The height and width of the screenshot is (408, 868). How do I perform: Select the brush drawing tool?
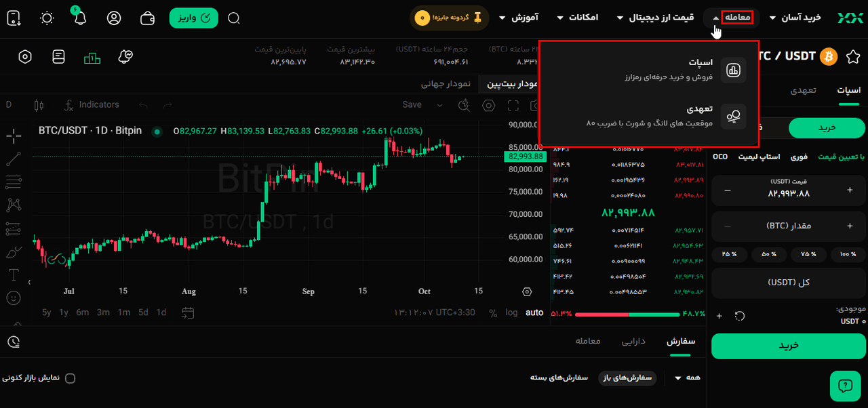coord(14,251)
